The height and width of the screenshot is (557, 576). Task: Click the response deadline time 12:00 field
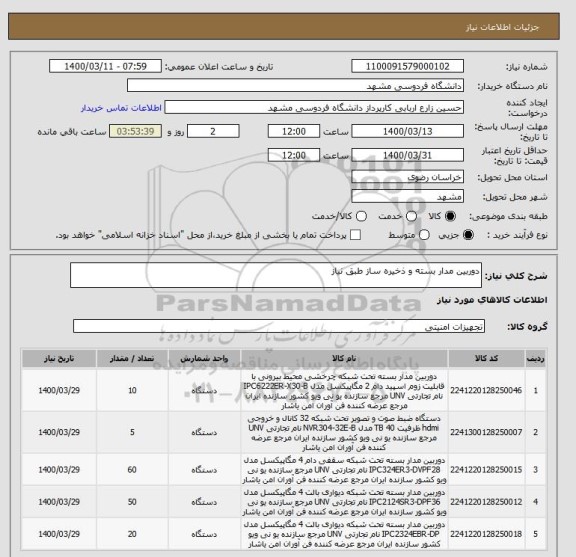[294, 131]
